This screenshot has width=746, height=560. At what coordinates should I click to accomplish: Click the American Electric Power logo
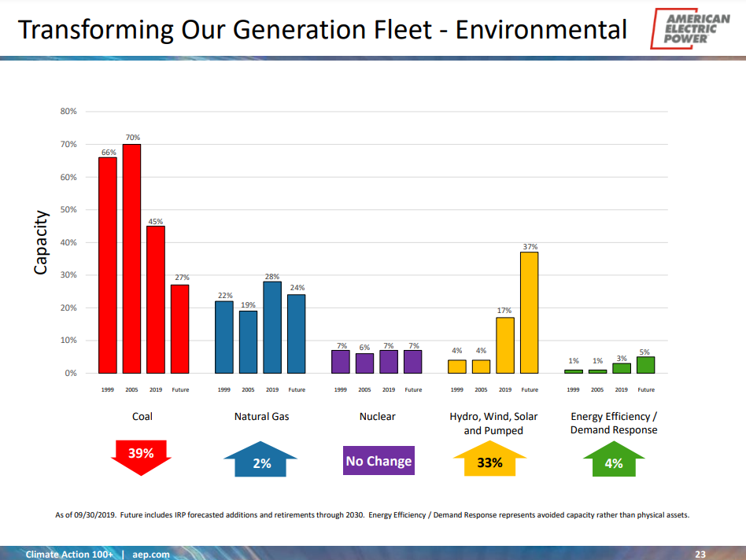coord(690,28)
